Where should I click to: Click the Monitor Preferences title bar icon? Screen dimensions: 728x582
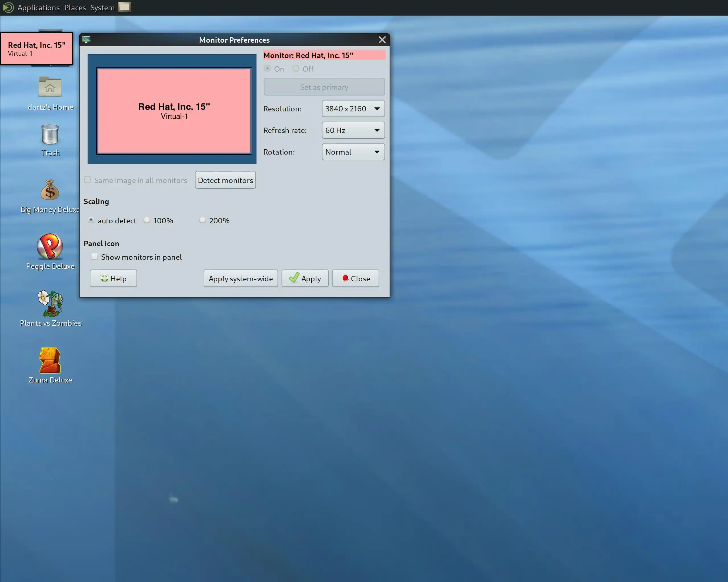[x=86, y=40]
